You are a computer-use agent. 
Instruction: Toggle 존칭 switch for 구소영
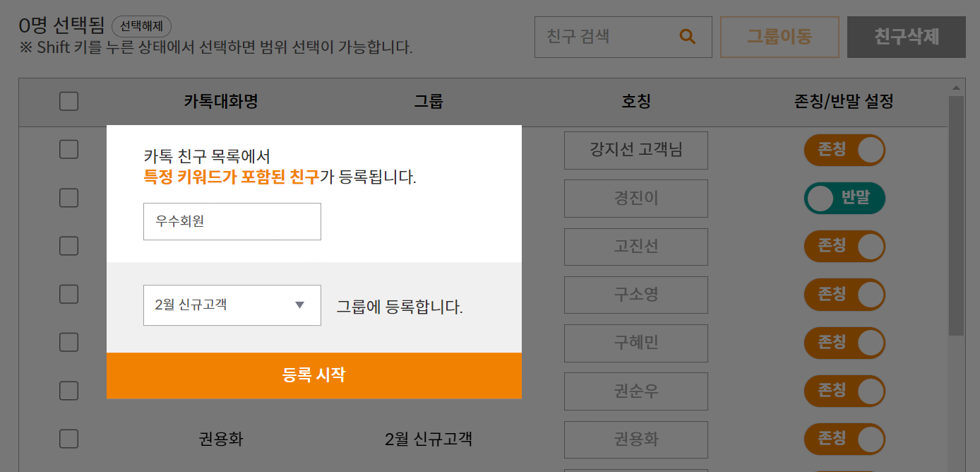coord(844,295)
